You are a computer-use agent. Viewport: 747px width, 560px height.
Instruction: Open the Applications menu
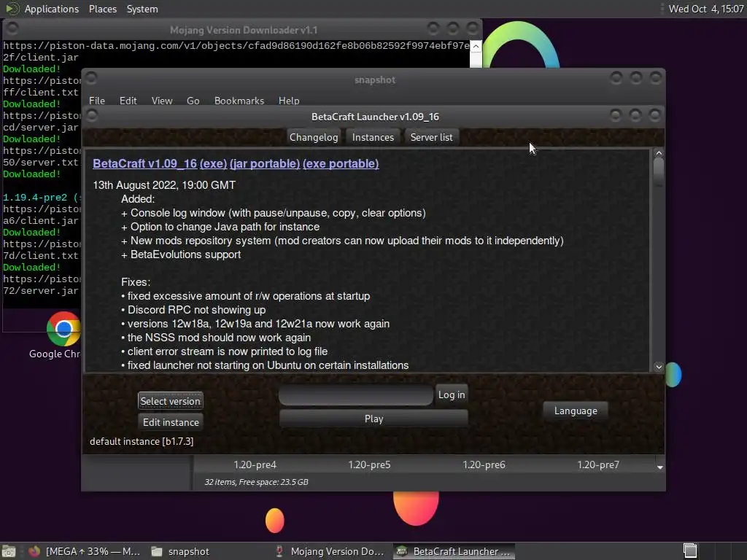(52, 9)
